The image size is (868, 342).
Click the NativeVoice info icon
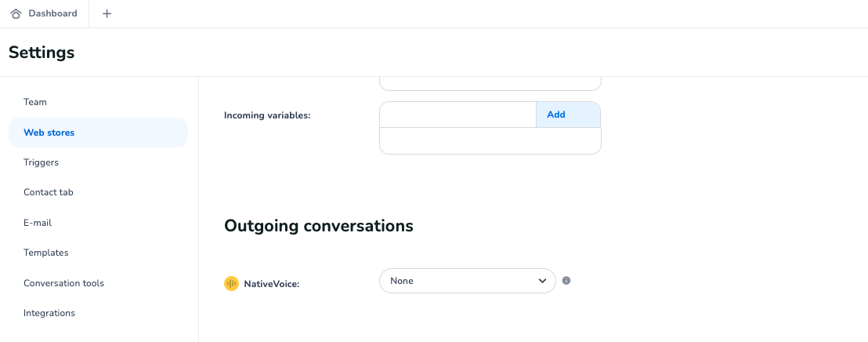pos(566,281)
